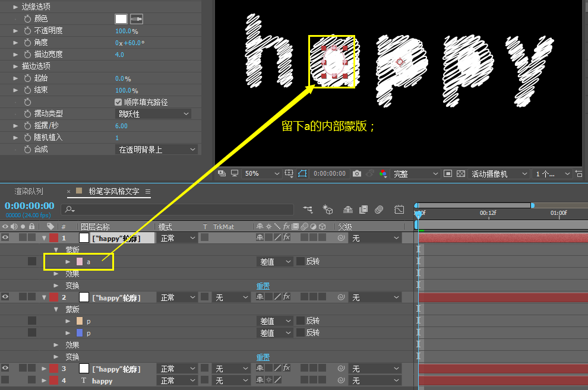
Task: Toggle the transparency grid in the viewer
Action: tap(461, 173)
